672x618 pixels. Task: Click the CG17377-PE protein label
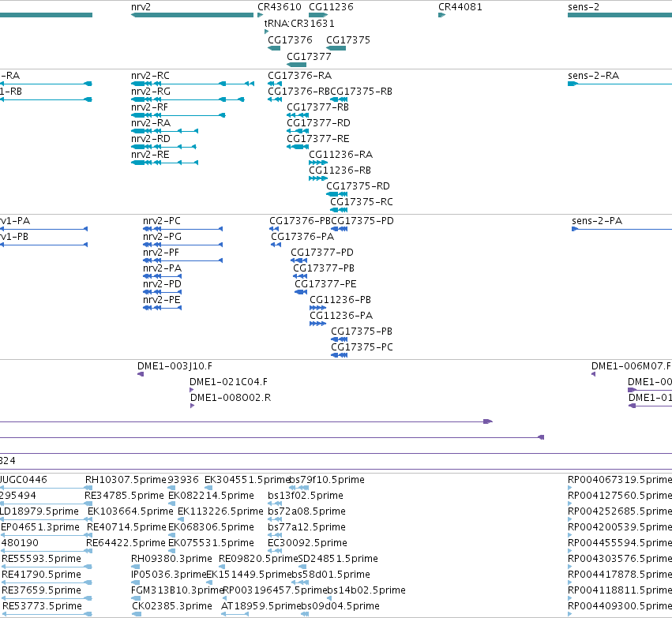tap(325, 284)
